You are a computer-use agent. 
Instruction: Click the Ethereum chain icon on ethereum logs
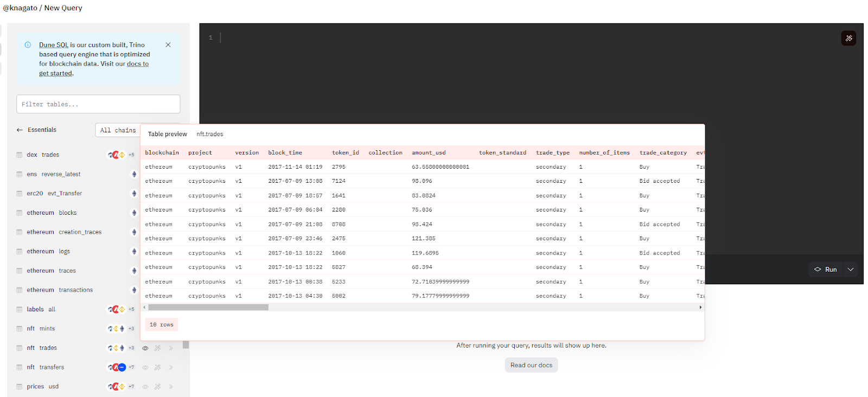click(134, 252)
